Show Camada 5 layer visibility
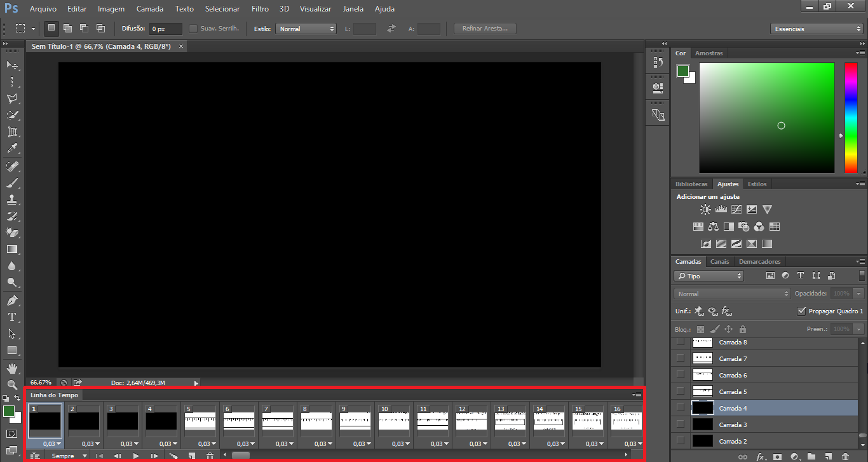The height and width of the screenshot is (462, 868). [x=681, y=391]
